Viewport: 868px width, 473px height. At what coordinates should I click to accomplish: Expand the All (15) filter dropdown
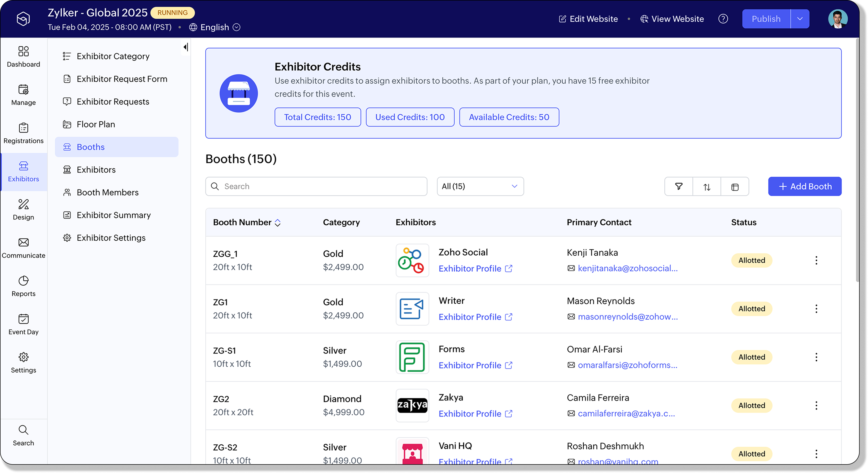coord(480,186)
